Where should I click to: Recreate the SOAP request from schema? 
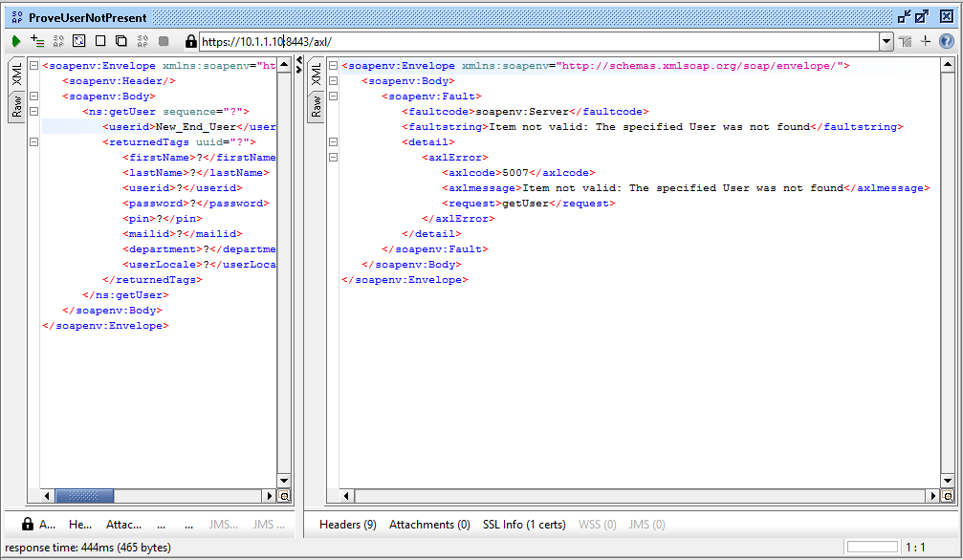click(x=79, y=41)
